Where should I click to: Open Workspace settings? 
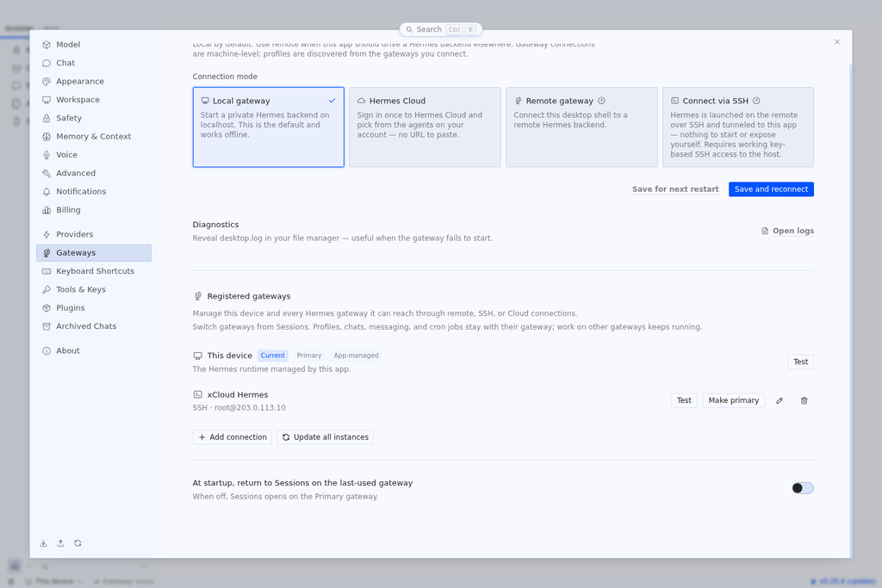[x=93, y=100]
